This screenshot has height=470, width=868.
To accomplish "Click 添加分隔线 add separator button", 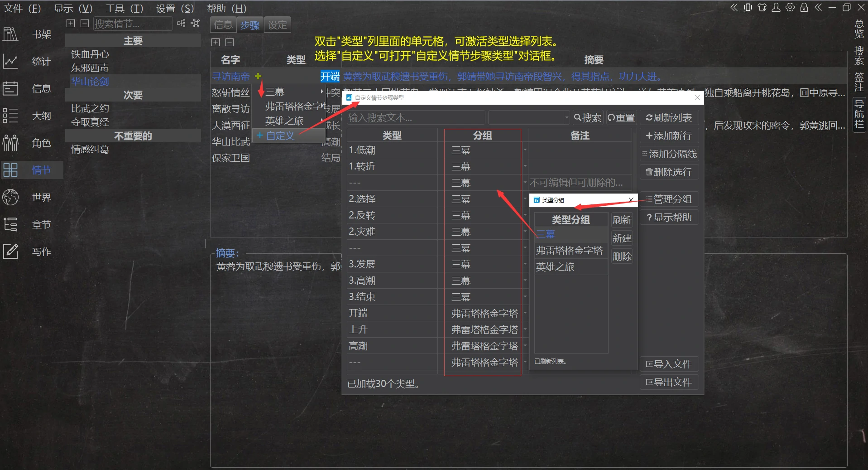I will (669, 154).
